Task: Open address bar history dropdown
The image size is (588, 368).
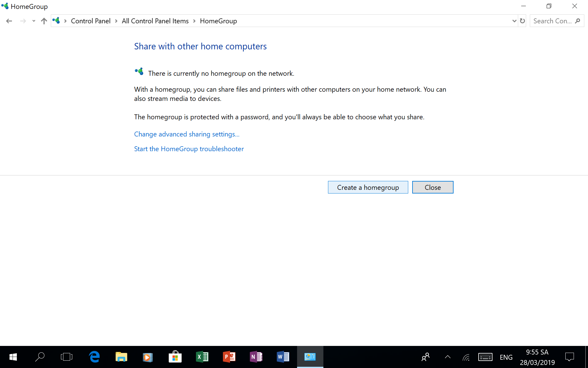Action: point(514,21)
